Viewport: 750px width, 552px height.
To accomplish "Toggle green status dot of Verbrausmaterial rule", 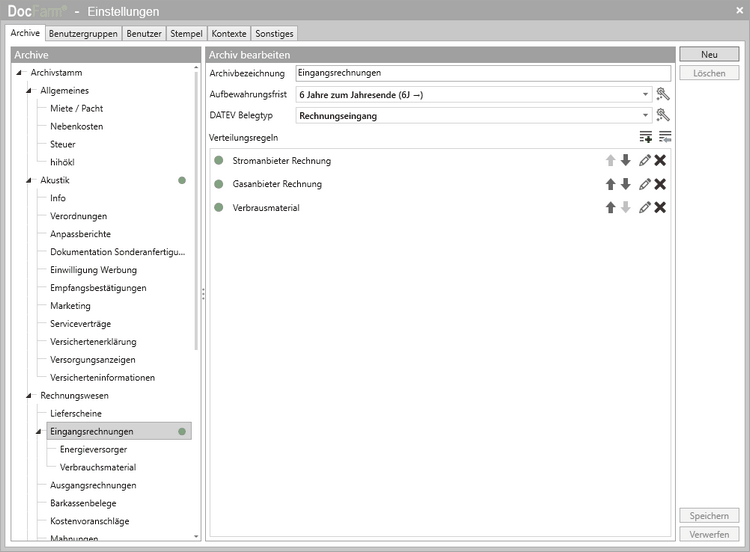I will click(219, 207).
